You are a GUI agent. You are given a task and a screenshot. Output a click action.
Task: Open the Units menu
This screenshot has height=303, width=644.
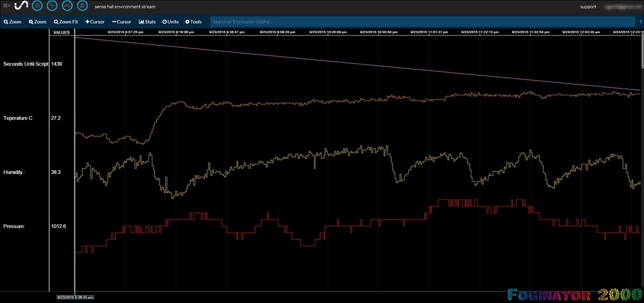(x=170, y=22)
